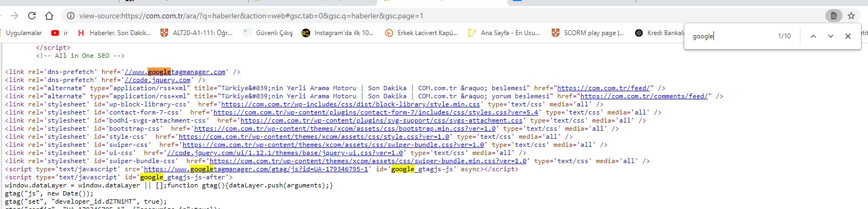The height and width of the screenshot is (209, 868).
Task: Click the id 'google_gtagjs-js-after' text
Action: tap(184, 177)
